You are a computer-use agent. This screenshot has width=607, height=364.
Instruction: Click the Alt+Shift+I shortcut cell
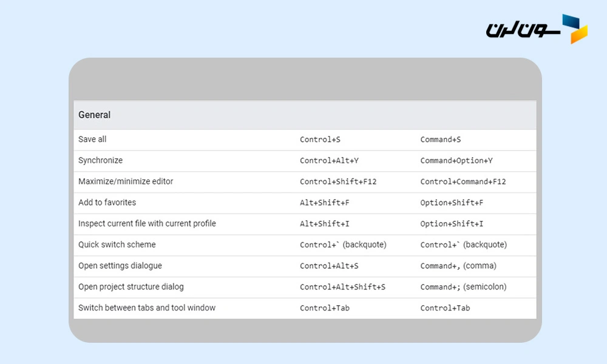click(x=324, y=224)
